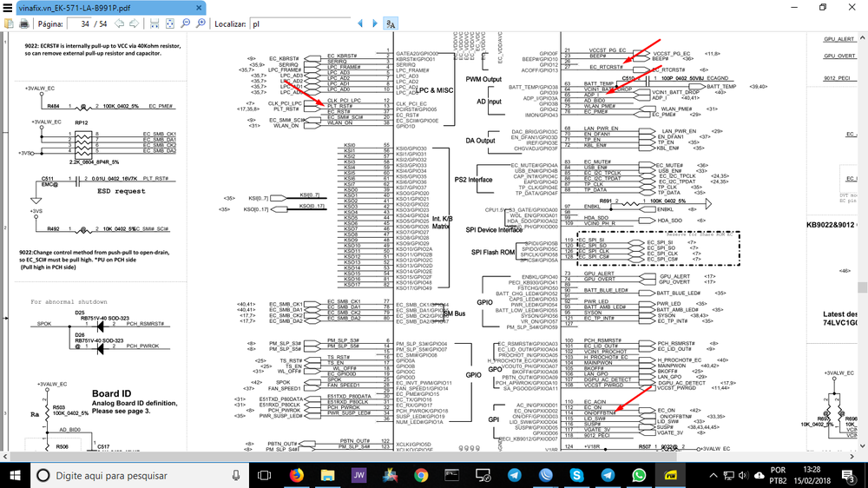Screen dimensions: 868x488
Task: Click the page number input field
Action: tap(79, 24)
